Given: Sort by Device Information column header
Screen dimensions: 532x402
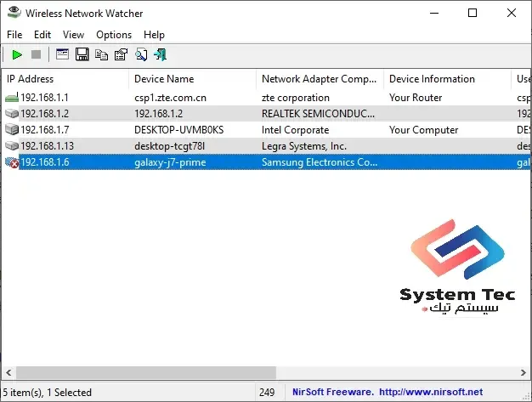Looking at the screenshot, I should 447,79.
